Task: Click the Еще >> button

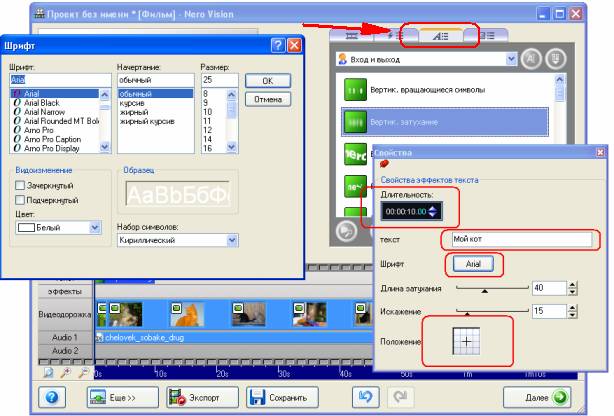Action: coord(123,398)
